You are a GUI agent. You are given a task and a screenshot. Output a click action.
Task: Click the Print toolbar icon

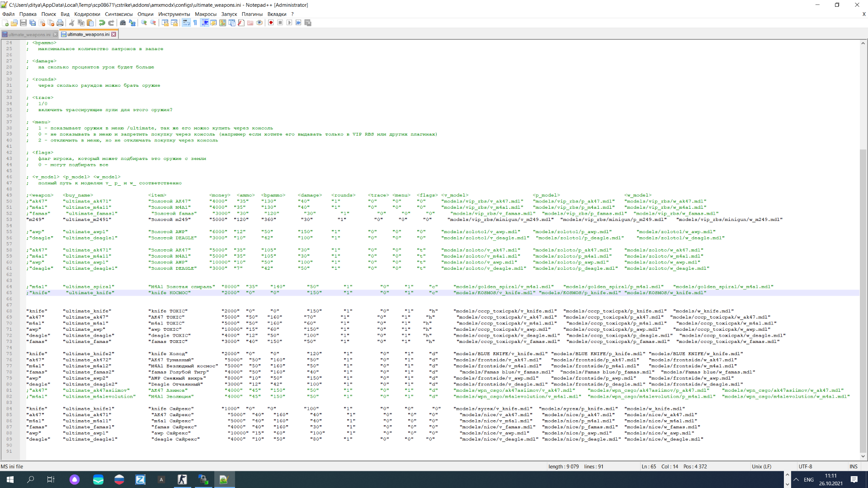tap(60, 23)
